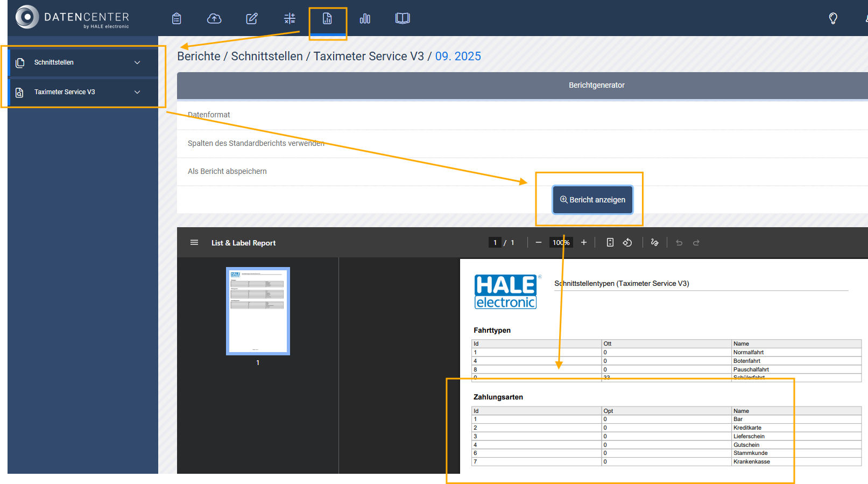Open Spalten des Standardberichts verwenden option
Image resolution: width=868 pixels, height=484 pixels.
[256, 143]
